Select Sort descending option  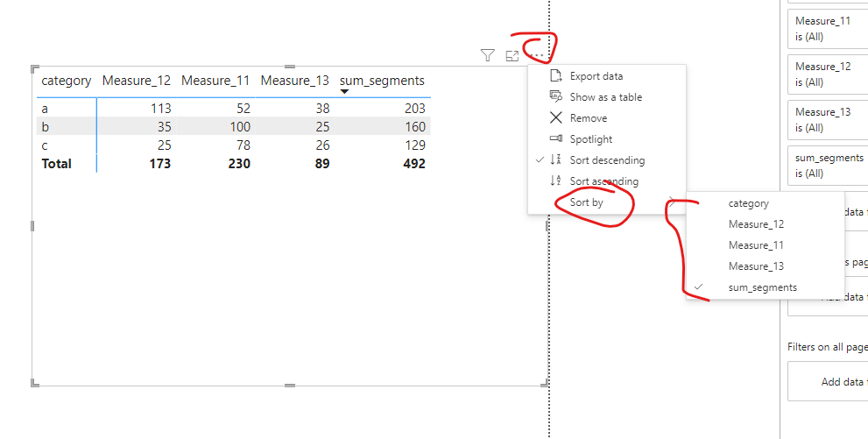607,160
